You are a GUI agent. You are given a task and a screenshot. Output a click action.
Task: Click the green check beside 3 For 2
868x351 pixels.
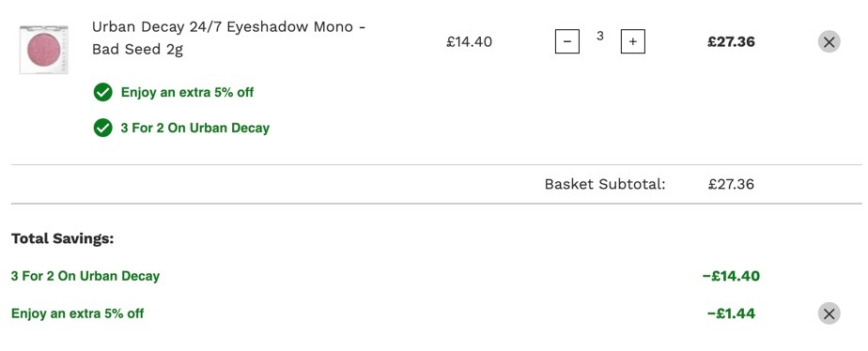[103, 129]
